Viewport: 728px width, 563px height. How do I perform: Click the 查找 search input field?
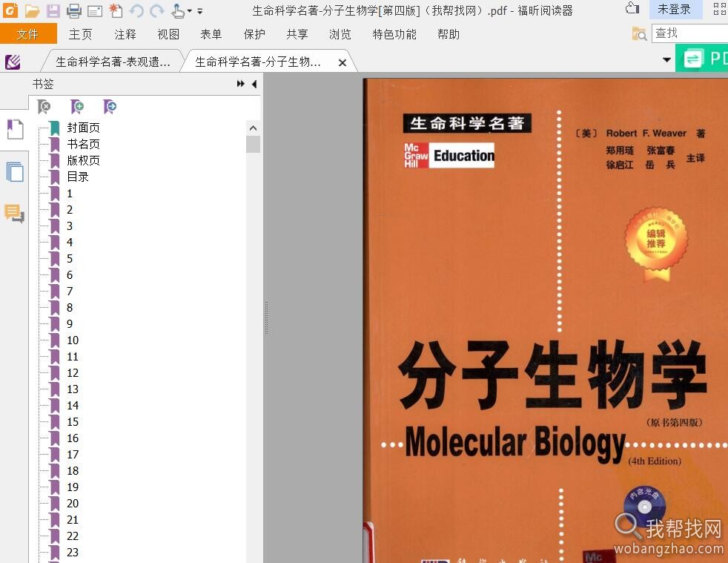tap(690, 33)
